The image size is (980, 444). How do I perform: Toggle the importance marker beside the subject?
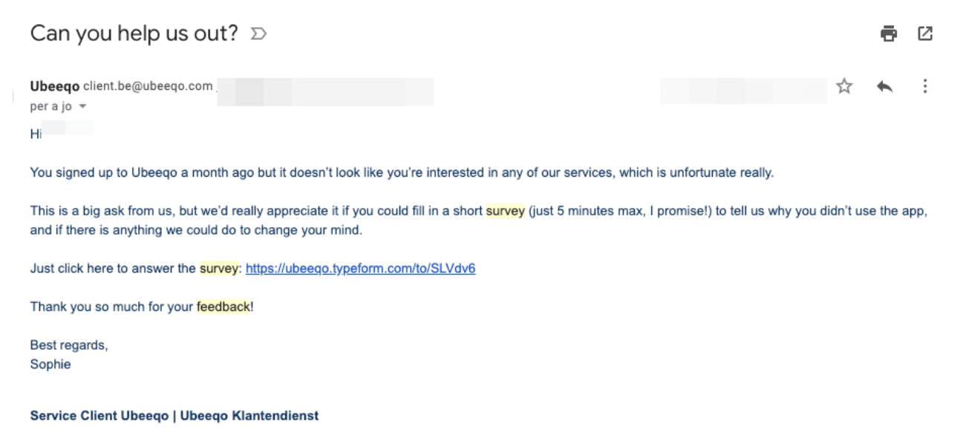258,34
